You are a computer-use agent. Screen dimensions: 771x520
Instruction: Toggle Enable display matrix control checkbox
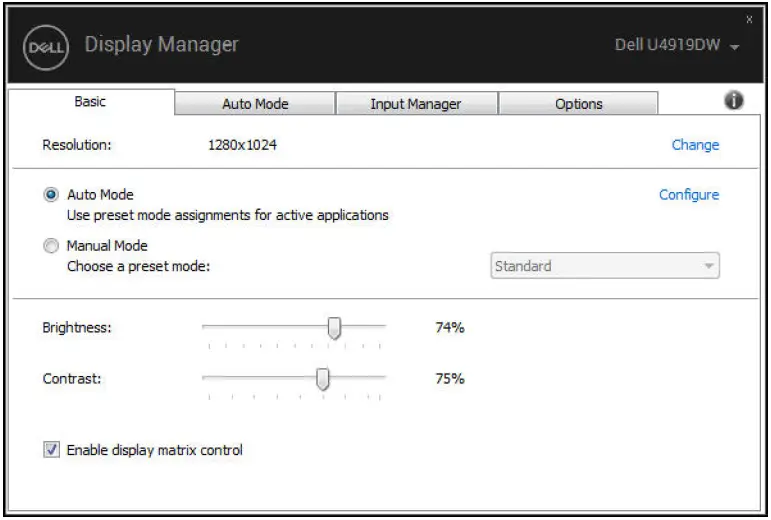[51, 450]
